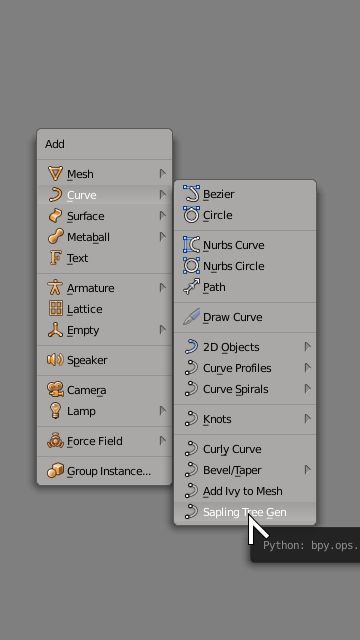Click the Curve Spirals icon
Viewport: 360px width, 640px height.
click(x=191, y=389)
